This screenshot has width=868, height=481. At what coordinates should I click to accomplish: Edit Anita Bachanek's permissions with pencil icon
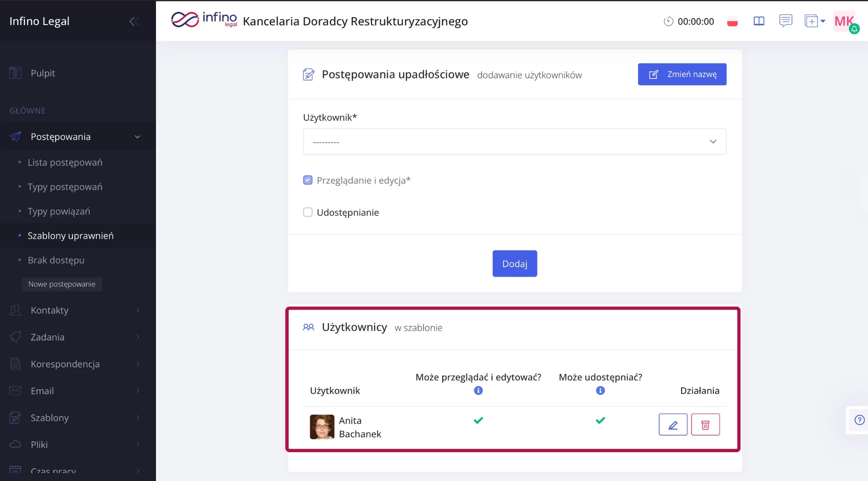point(673,425)
